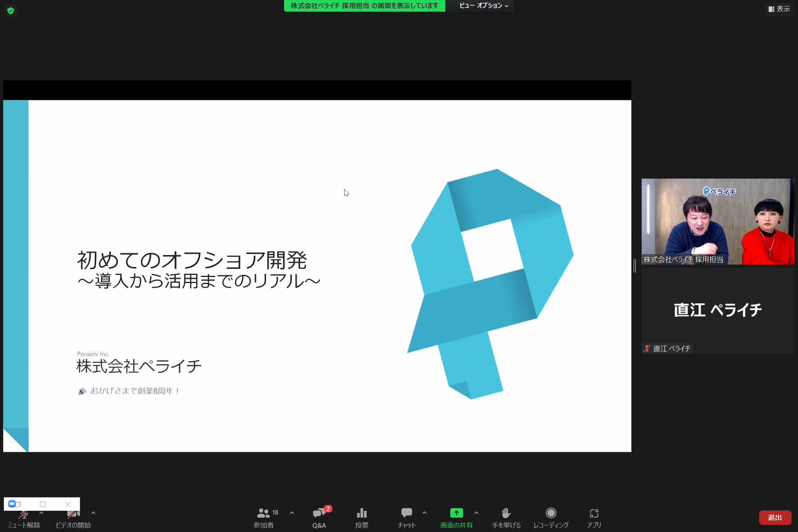Click the text おかげさまで創業8周年！

click(135, 391)
